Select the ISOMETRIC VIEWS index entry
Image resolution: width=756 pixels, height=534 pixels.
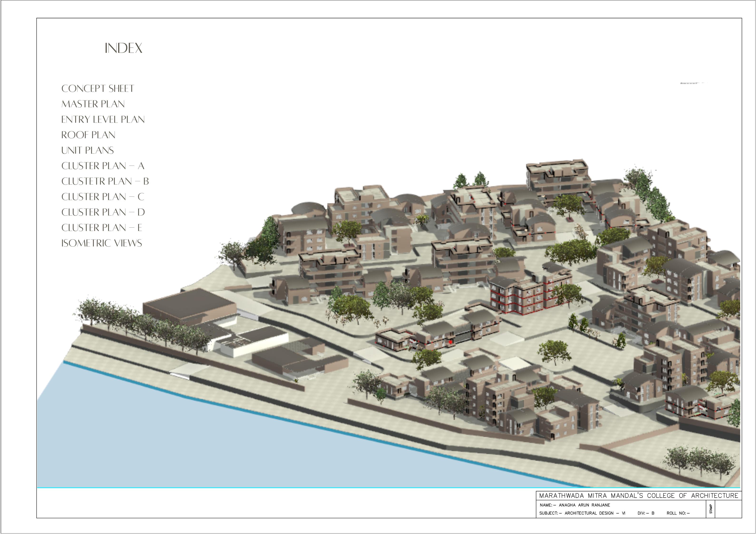pos(102,243)
